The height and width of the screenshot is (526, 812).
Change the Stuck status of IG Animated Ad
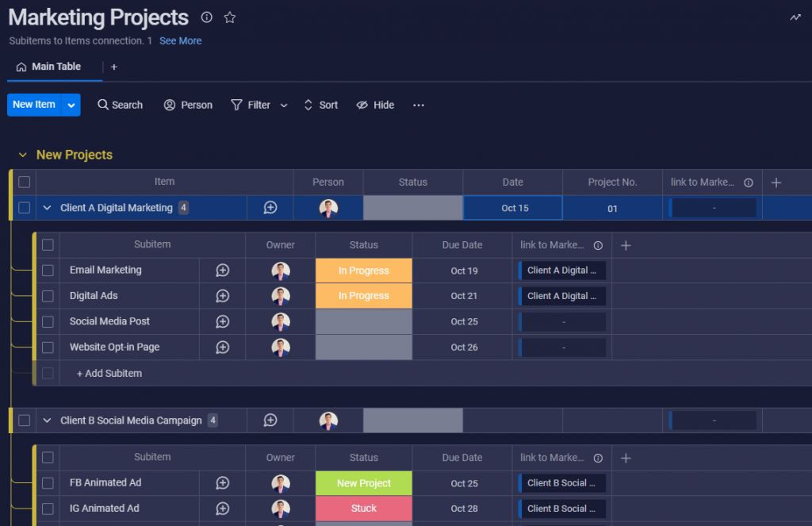pyautogui.click(x=363, y=509)
